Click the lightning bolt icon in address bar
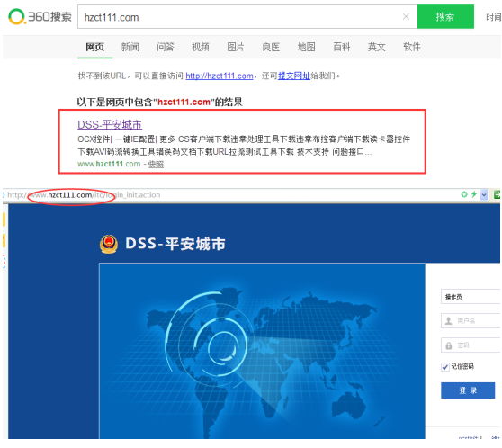The height and width of the screenshot is (448, 502). coord(474,194)
